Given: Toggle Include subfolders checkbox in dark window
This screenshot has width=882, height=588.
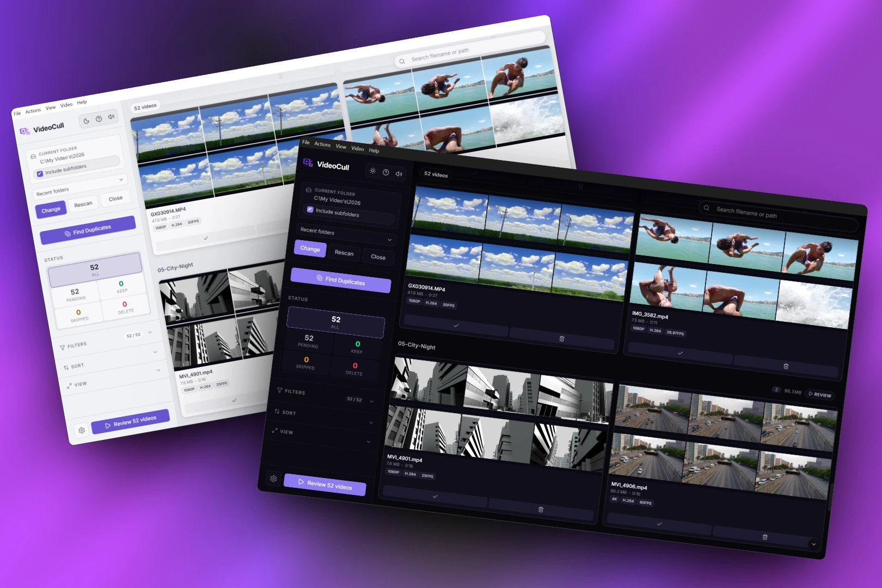Looking at the screenshot, I should [310, 210].
